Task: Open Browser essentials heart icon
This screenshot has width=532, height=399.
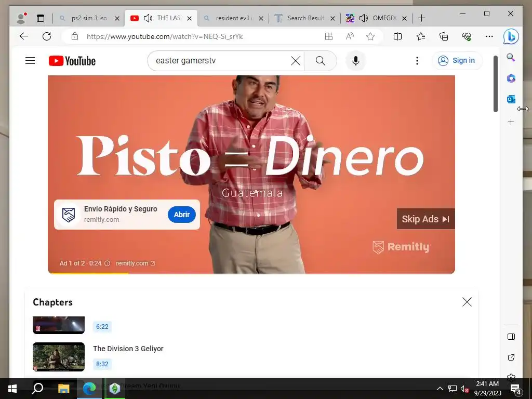Action: (x=467, y=36)
